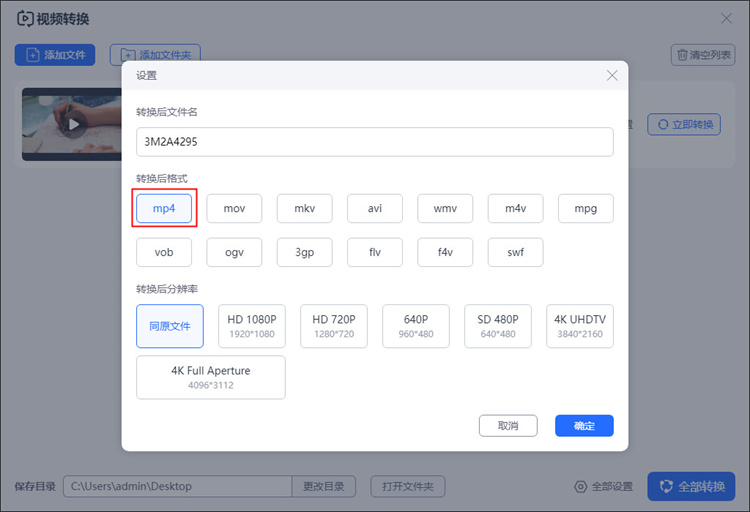Image resolution: width=750 pixels, height=512 pixels.
Task: Choose the wmv format
Action: pos(445,208)
